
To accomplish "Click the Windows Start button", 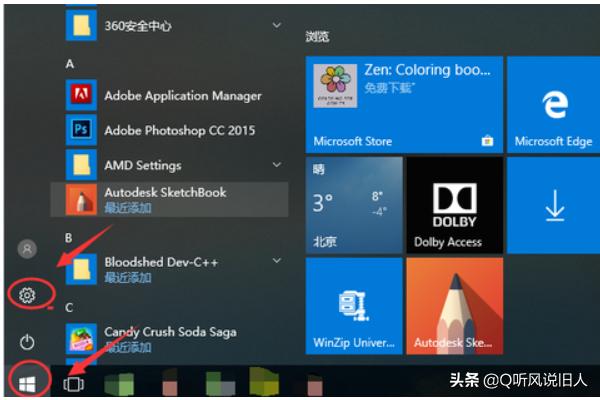I will pos(27,384).
